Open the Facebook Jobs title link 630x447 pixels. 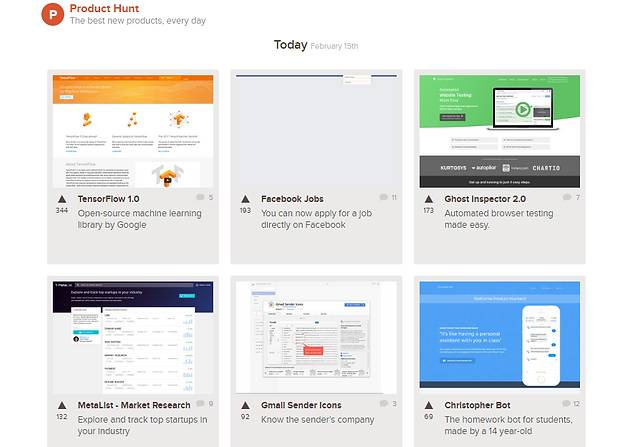292,199
